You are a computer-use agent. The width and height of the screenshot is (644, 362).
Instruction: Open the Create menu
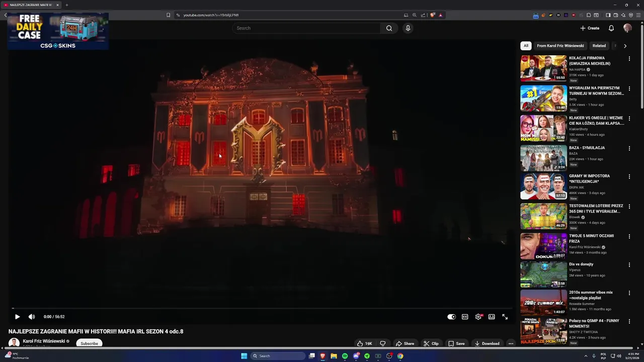coord(590,28)
